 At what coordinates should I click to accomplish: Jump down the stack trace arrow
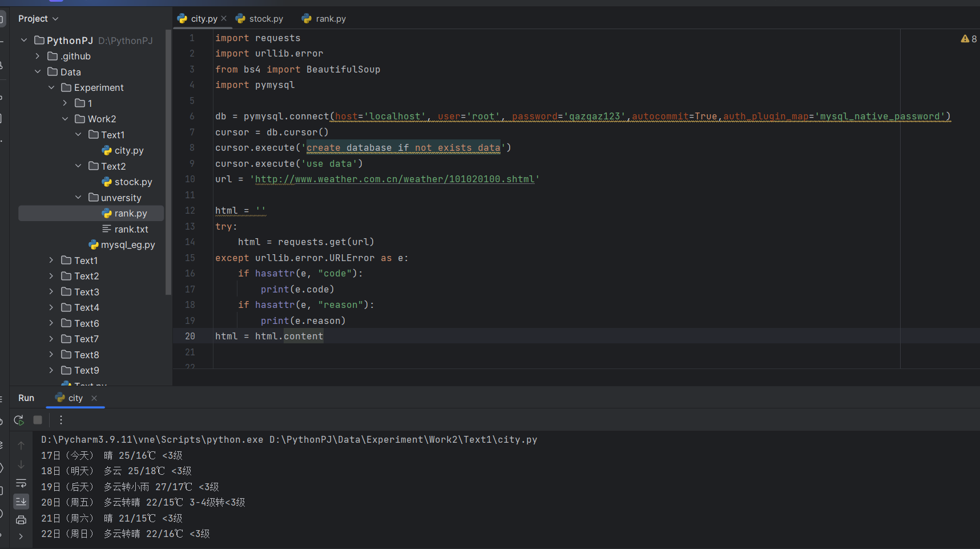pos(21,464)
